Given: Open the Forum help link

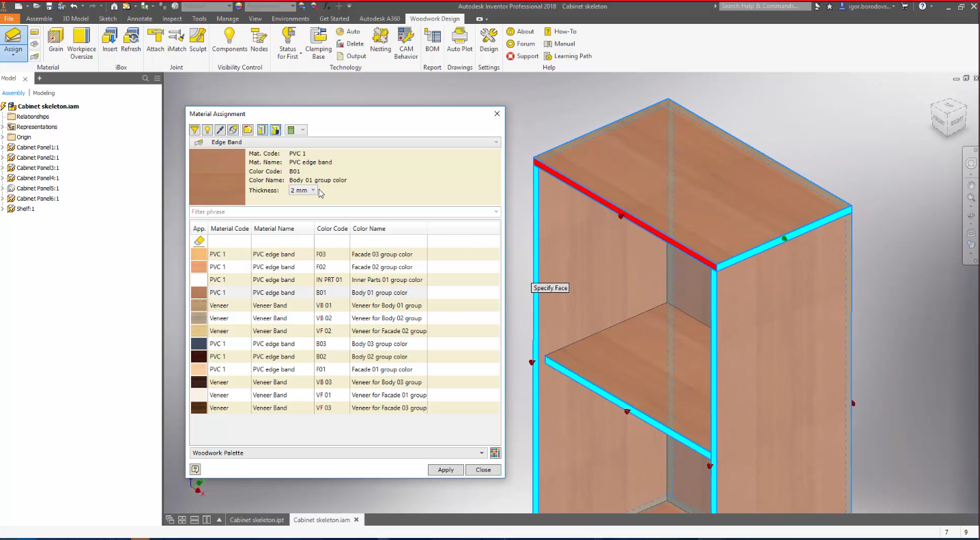Looking at the screenshot, I should point(521,44).
